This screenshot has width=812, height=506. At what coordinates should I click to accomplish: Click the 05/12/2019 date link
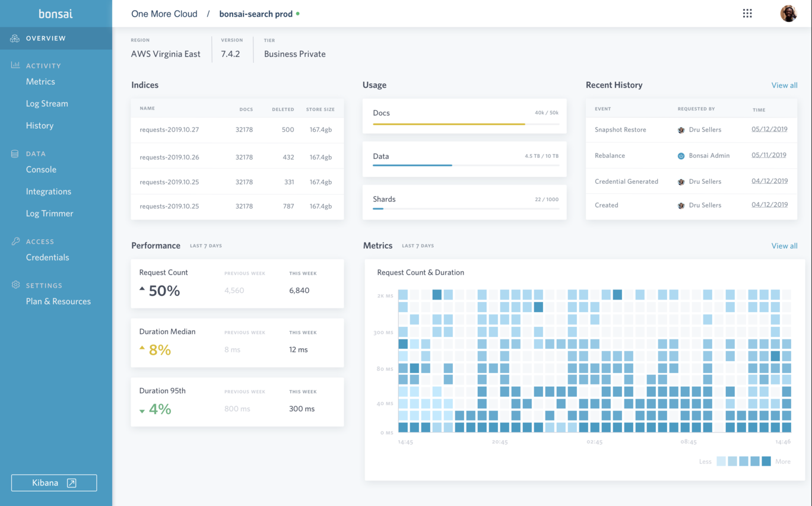[769, 129]
